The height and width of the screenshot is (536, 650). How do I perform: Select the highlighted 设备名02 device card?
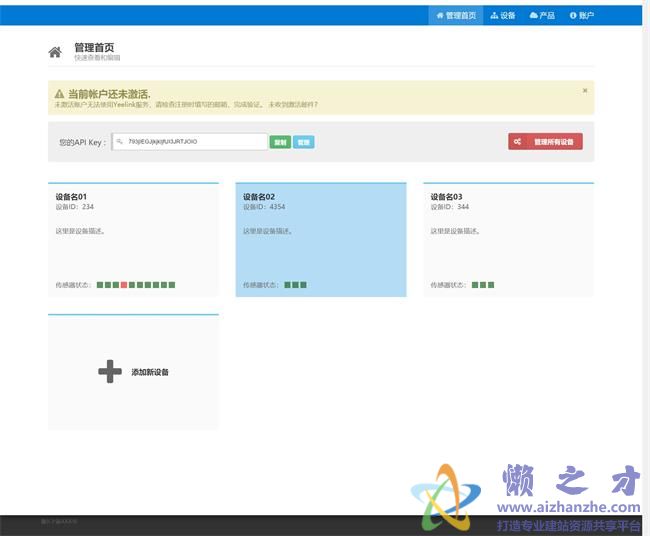tap(320, 240)
